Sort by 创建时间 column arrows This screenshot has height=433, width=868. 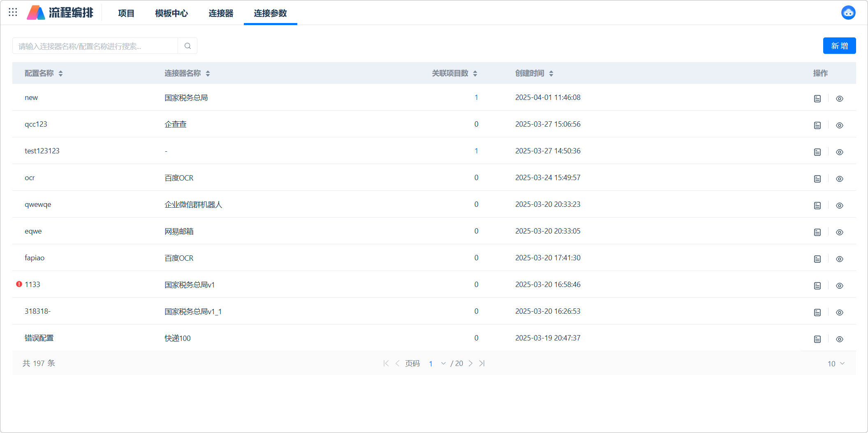[551, 74]
